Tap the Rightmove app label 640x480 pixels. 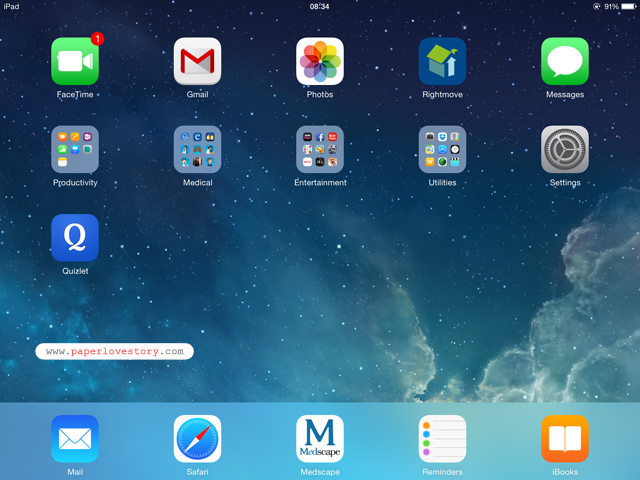[x=442, y=94]
